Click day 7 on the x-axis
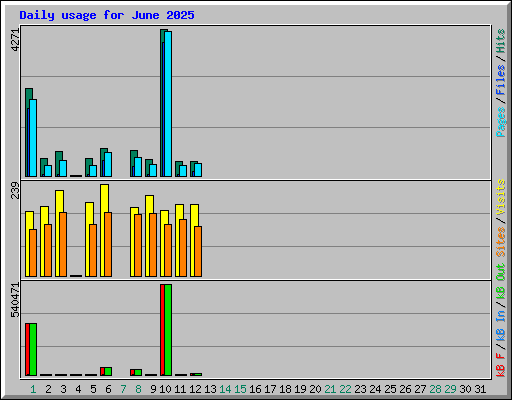This screenshot has width=512, height=400. point(123,389)
